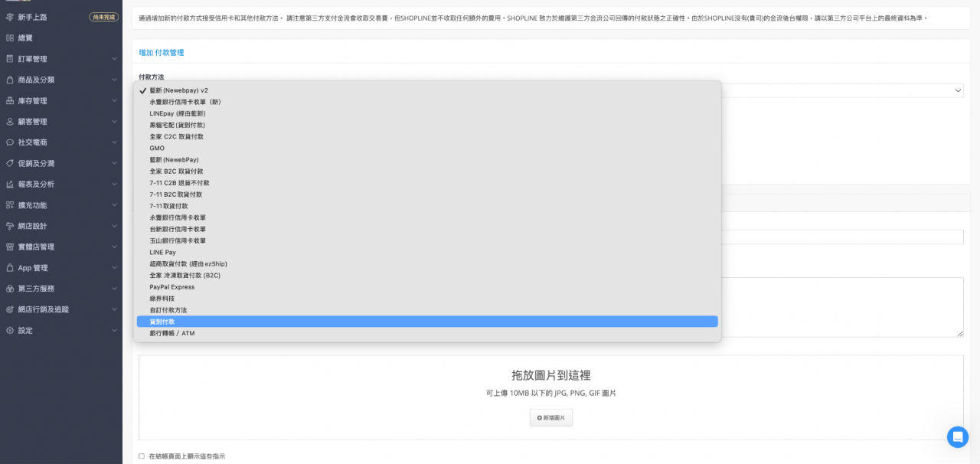Expand the 顧客管理 chevron
The image size is (980, 464).
114,122
